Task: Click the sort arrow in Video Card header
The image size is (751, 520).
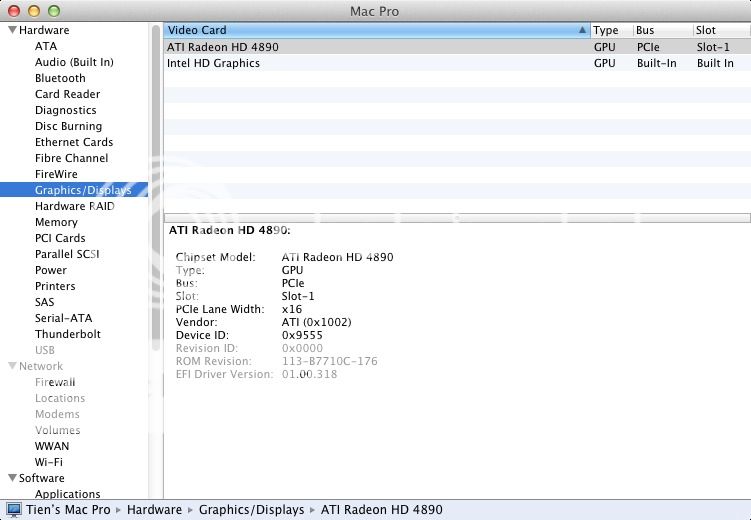Action: [582, 31]
